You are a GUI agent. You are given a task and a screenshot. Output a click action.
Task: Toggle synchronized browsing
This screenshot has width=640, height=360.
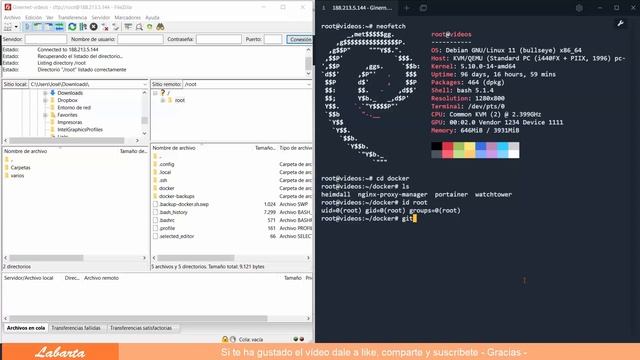pyautogui.click(x=150, y=27)
